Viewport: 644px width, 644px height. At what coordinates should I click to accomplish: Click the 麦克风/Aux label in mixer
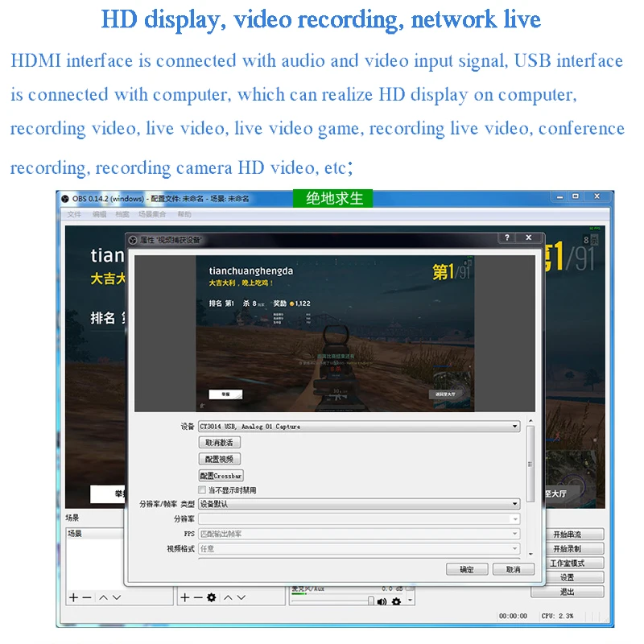click(x=308, y=589)
